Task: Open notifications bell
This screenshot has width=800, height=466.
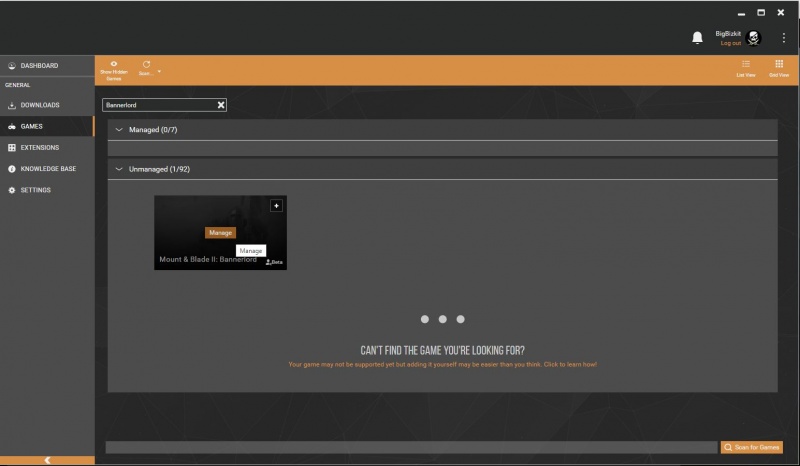Action: coord(697,37)
